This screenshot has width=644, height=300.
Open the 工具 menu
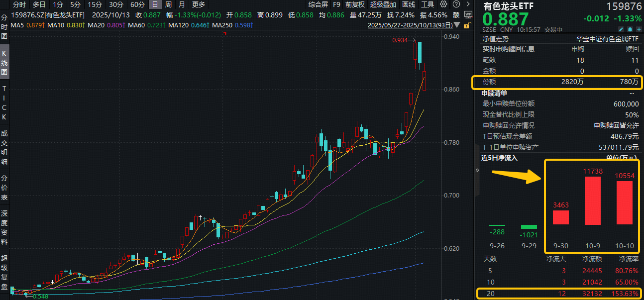click(x=428, y=4)
